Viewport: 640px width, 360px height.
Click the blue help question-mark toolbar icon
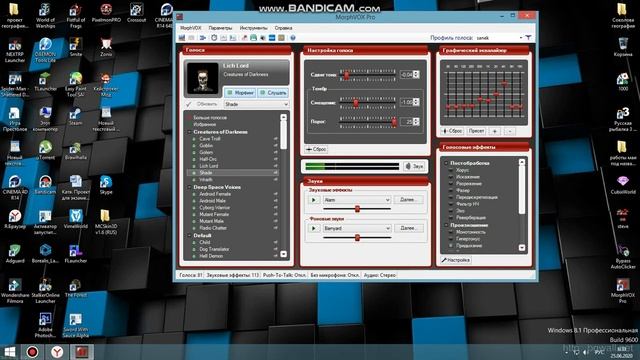(293, 38)
